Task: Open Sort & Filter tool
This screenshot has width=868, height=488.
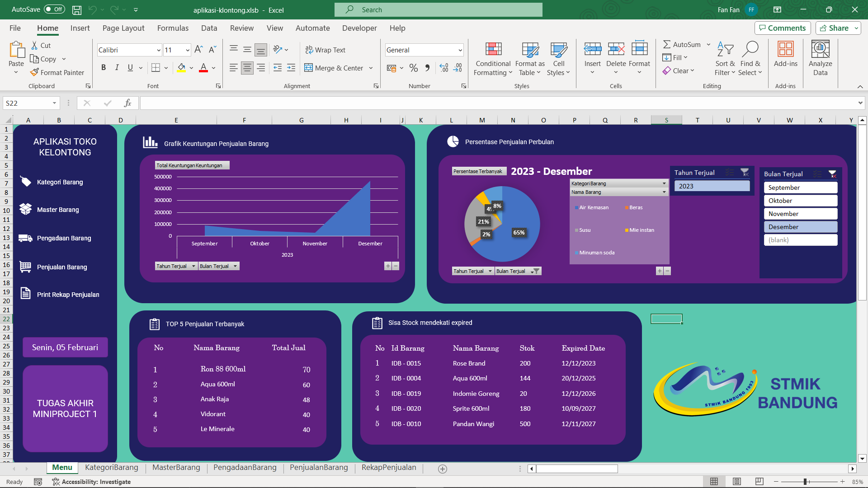Action: [725, 59]
